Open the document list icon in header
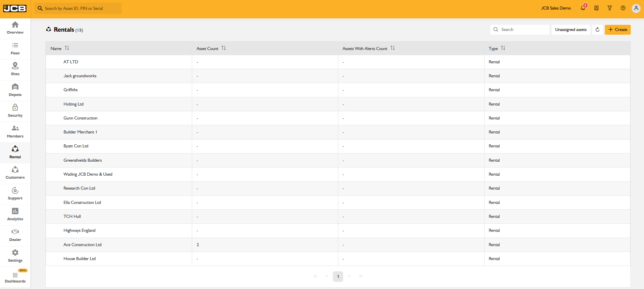 [x=596, y=8]
